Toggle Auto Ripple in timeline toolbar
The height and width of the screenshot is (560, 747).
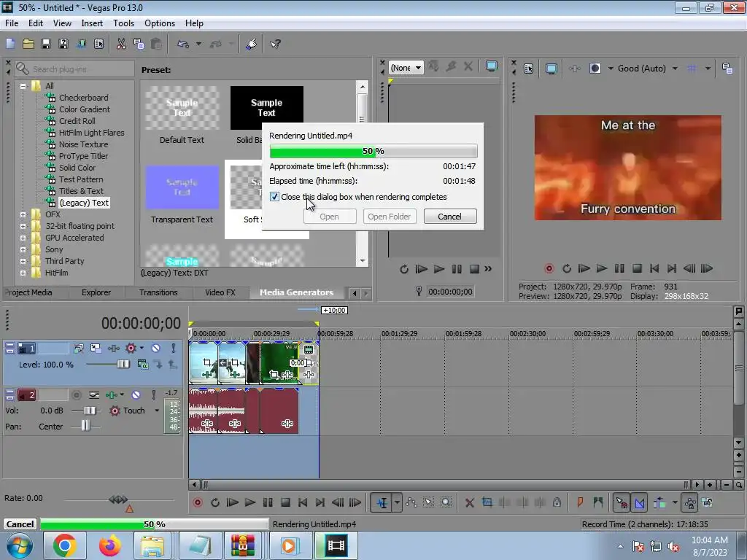click(659, 502)
